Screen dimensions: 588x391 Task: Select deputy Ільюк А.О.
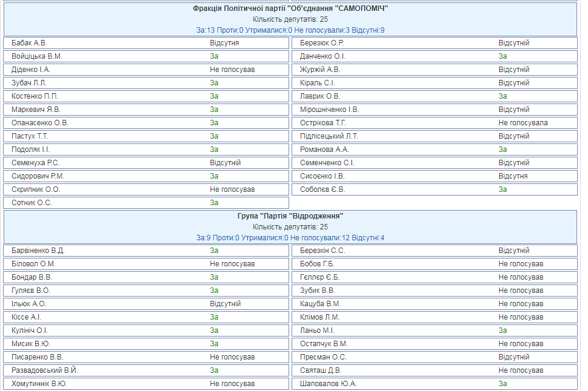pyautogui.click(x=29, y=304)
